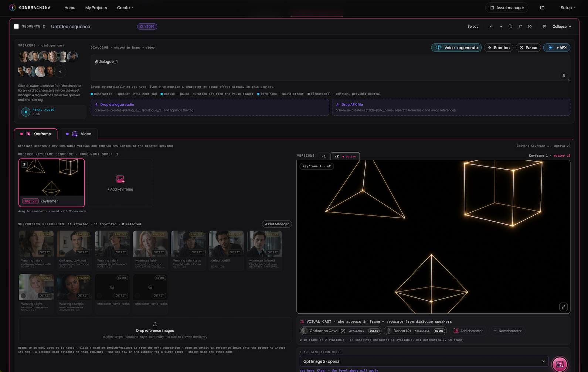This screenshot has height=372, width=588.
Task: Click the img v2 badge on Keyframe 1
Action: coord(30,201)
